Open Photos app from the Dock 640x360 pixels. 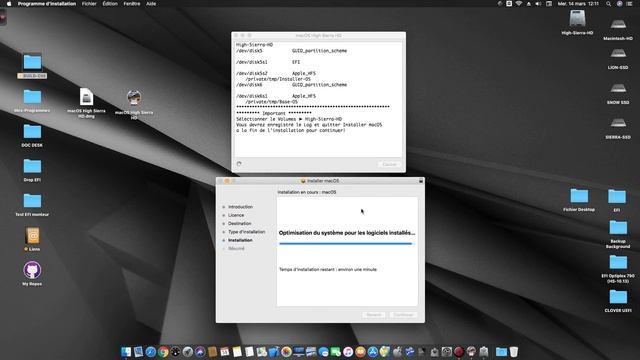pyautogui.click(x=286, y=351)
